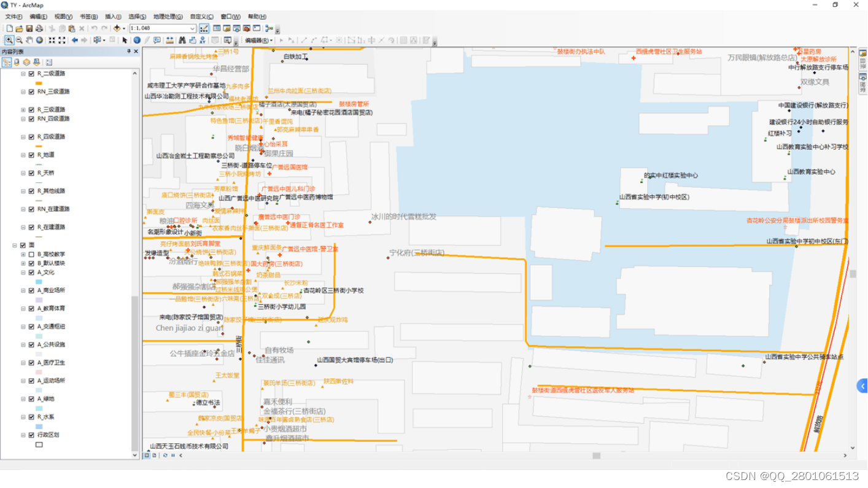Activate the Identify tool

pyautogui.click(x=137, y=41)
